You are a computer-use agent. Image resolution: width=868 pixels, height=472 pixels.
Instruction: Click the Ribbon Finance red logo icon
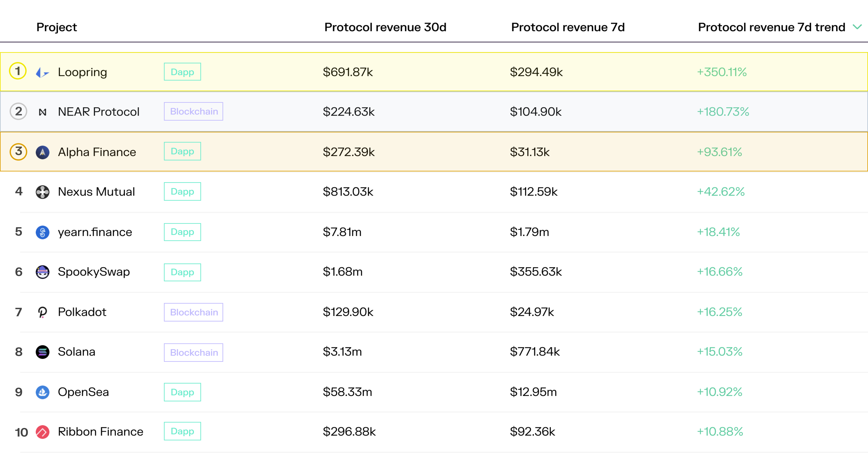click(x=42, y=432)
